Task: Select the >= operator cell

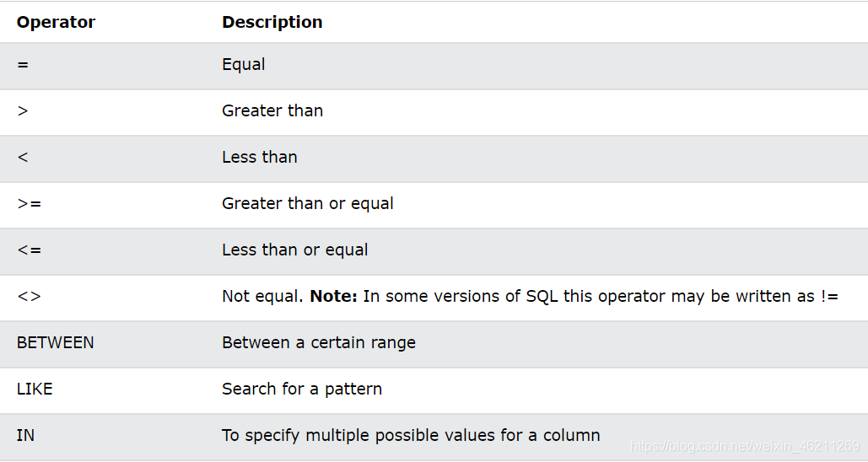Action: pos(29,204)
